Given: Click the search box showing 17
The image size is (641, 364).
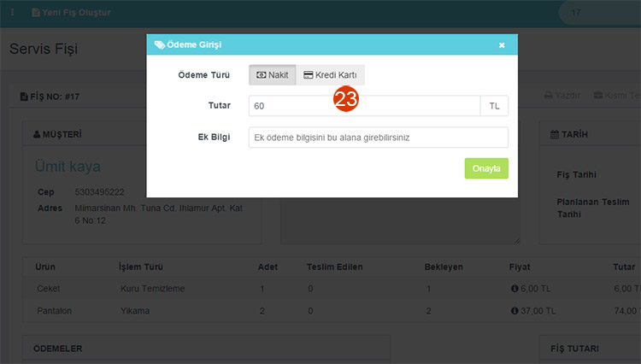Looking at the screenshot, I should click(x=600, y=13).
